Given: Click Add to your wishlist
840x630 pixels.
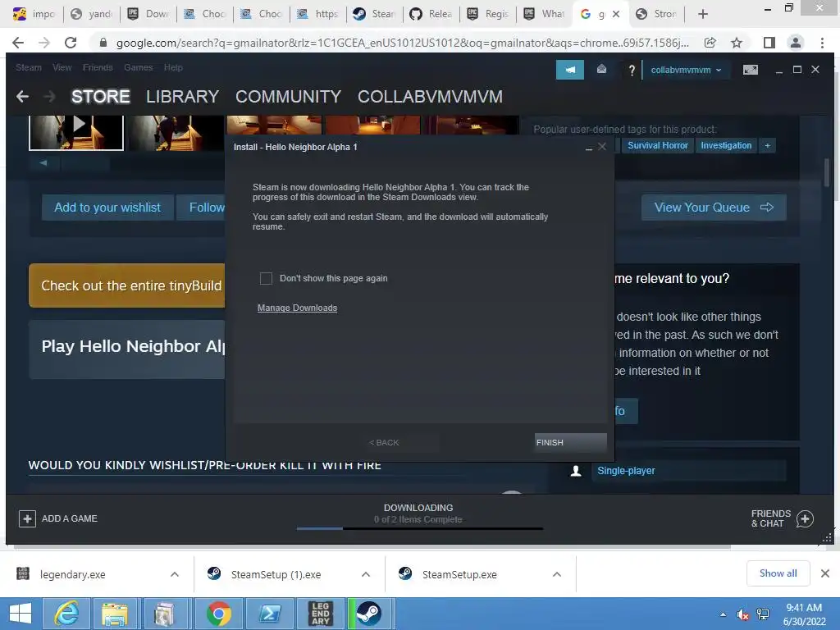Looking at the screenshot, I should point(107,208).
